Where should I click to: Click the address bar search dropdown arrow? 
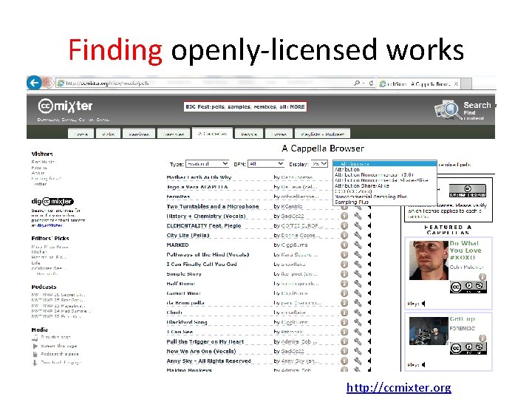[364, 83]
